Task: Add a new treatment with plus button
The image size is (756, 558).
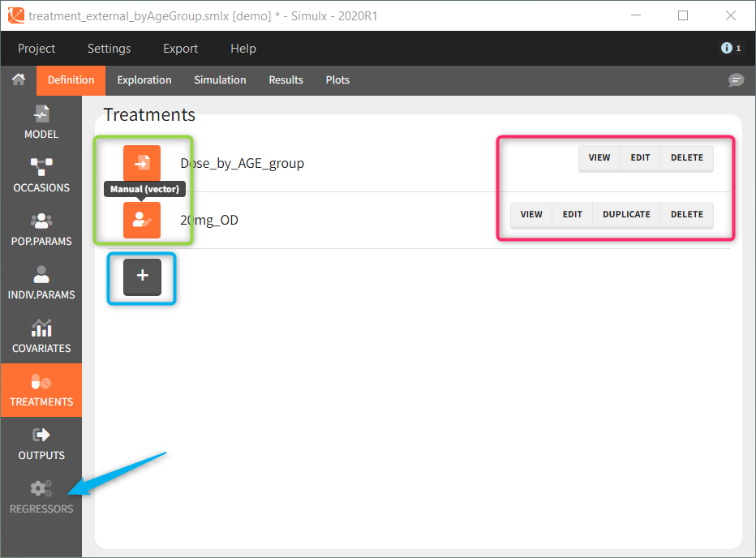Action: 142,277
